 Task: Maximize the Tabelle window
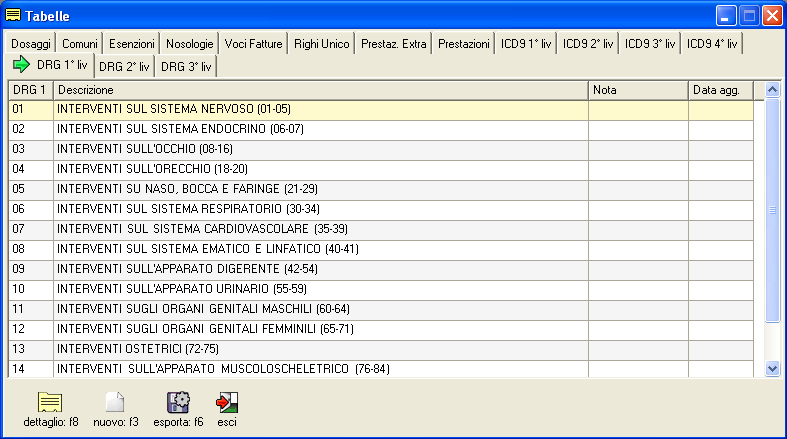pyautogui.click(x=749, y=15)
